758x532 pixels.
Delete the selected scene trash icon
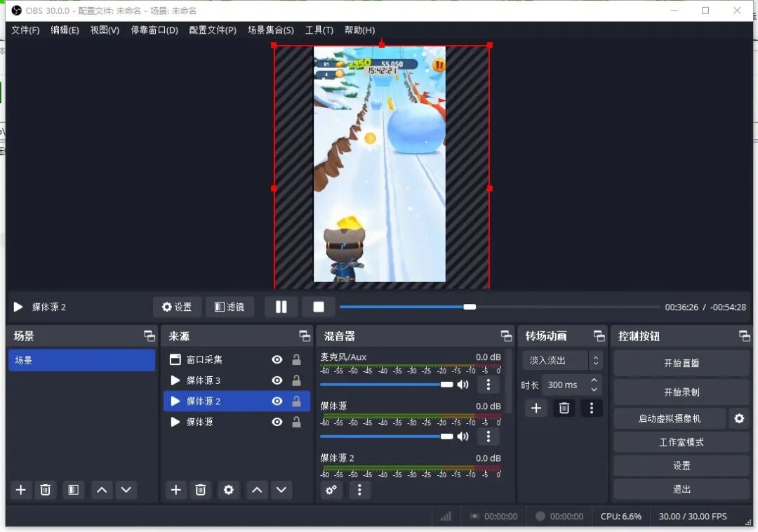[45, 490]
